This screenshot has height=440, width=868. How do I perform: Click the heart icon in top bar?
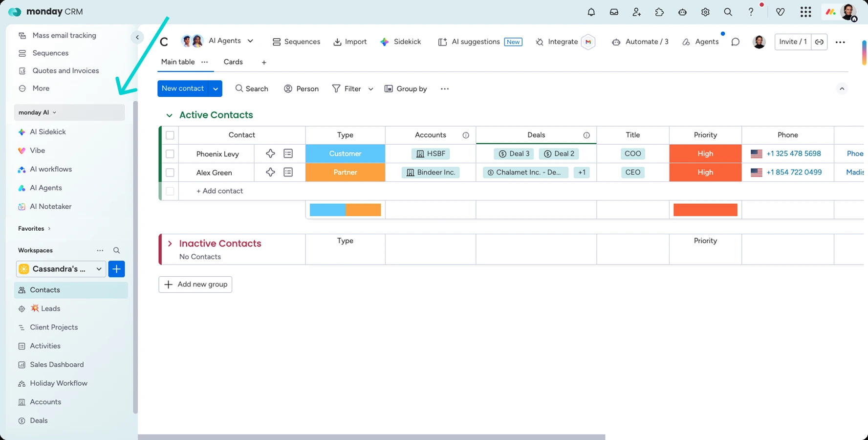780,12
